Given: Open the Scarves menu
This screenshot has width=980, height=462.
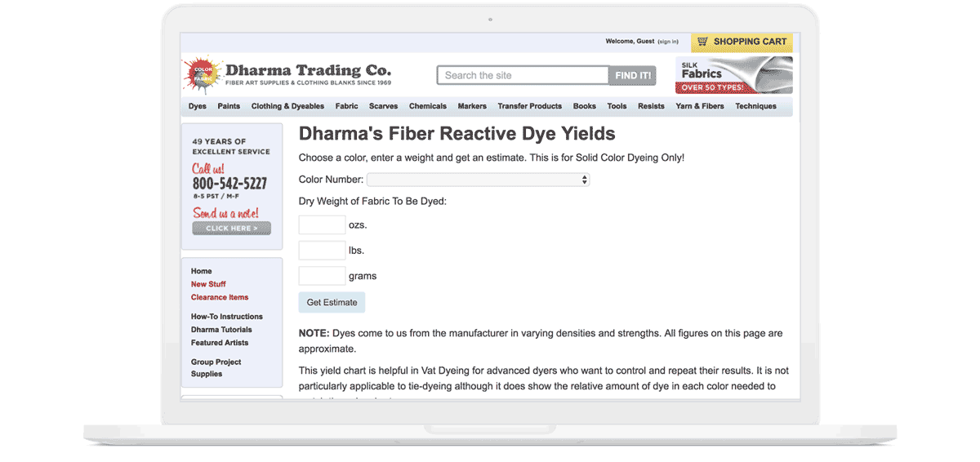Looking at the screenshot, I should [383, 106].
